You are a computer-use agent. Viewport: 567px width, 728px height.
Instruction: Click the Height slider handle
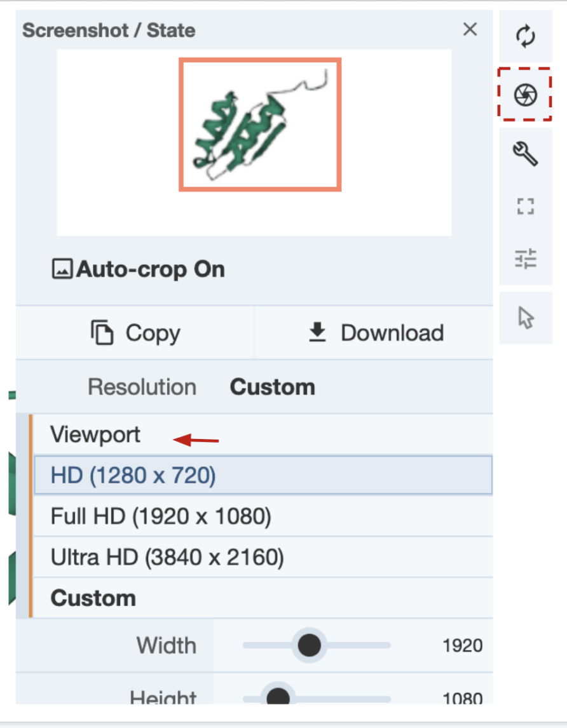277,696
